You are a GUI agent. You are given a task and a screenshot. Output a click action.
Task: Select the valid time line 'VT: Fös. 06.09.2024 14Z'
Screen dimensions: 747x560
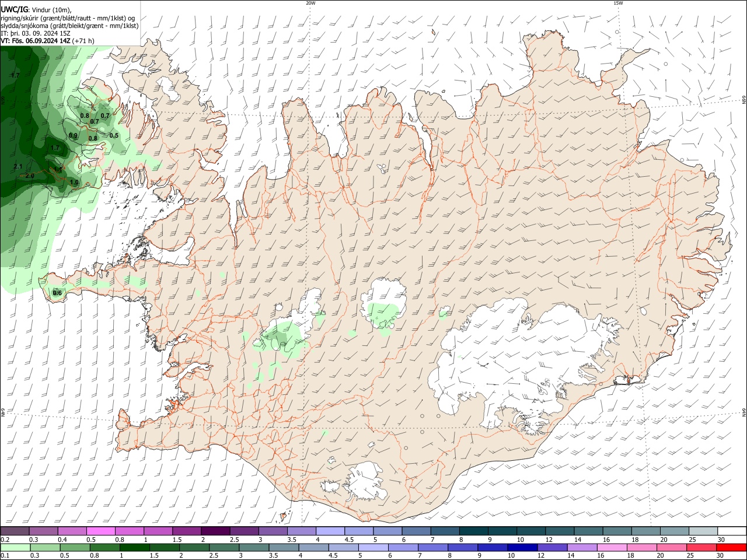36,41
